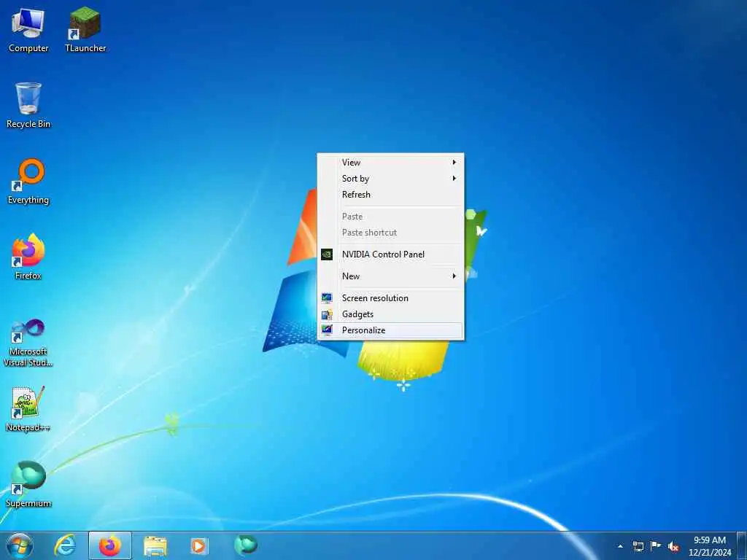Open Windows Media Player from the taskbar
Viewport: 747px width, 560px height.
click(198, 545)
